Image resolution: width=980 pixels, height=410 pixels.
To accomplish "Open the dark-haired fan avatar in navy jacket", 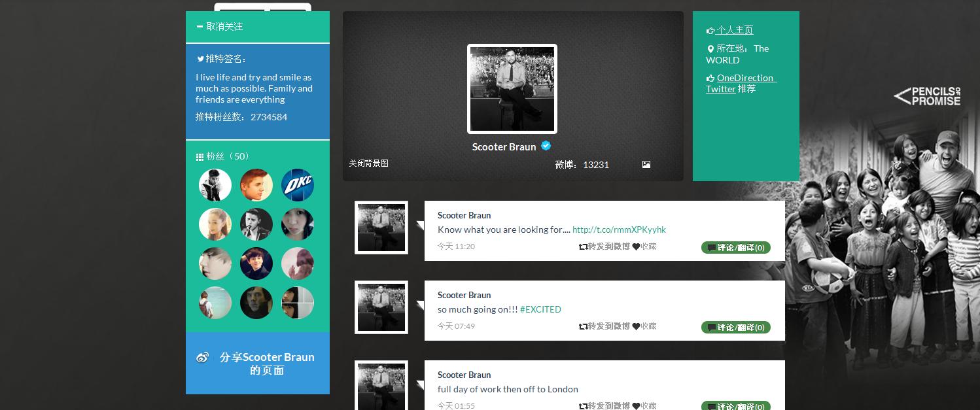I will (x=256, y=264).
